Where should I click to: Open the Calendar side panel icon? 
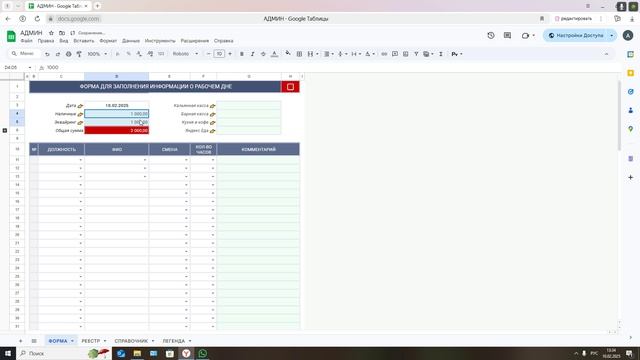[631, 54]
